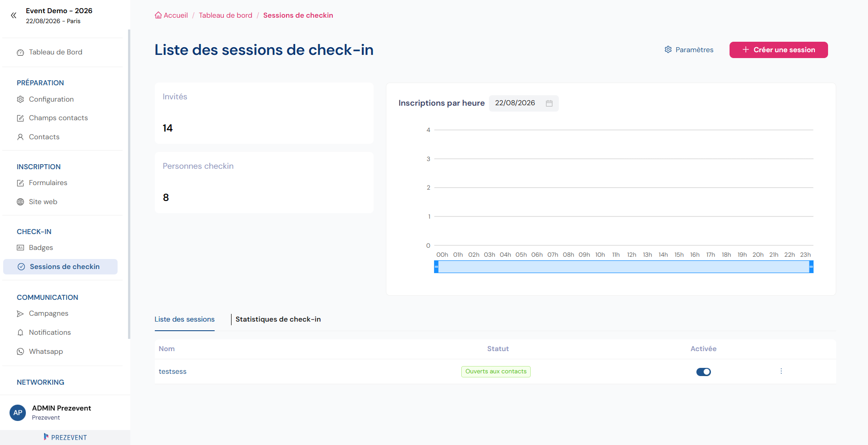Click the home icon in breadcrumb
The width and height of the screenshot is (868, 445).
click(158, 15)
